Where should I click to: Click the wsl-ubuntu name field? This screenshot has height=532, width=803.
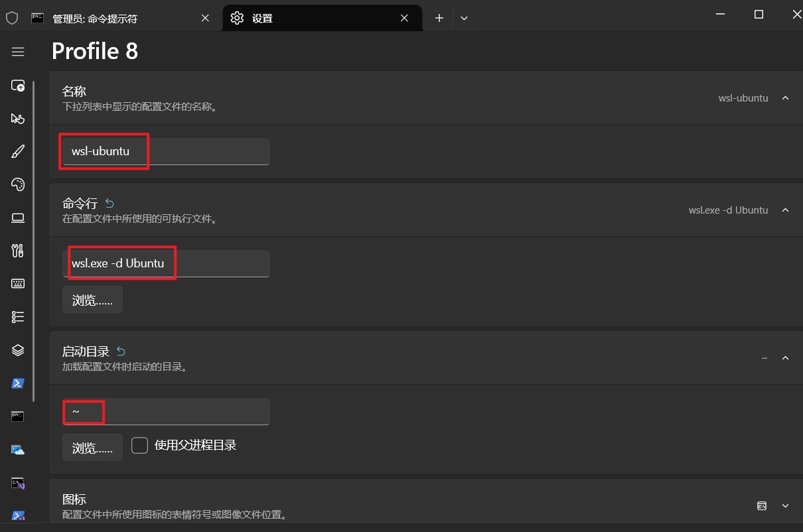pyautogui.click(x=166, y=151)
